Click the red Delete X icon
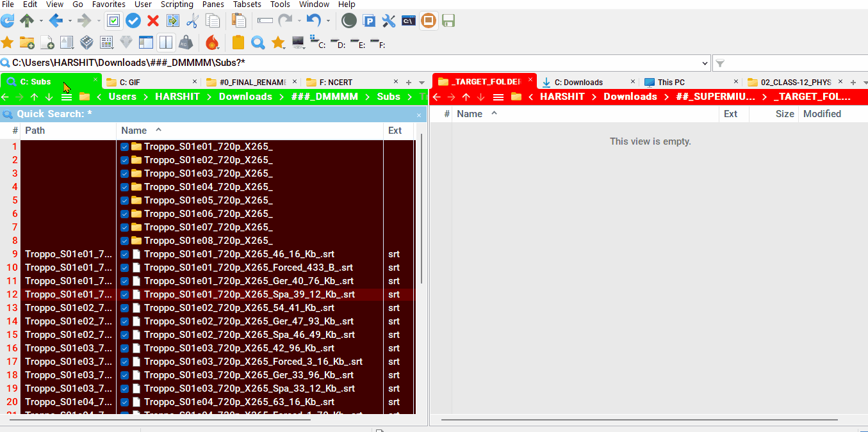The image size is (868, 432). point(152,21)
